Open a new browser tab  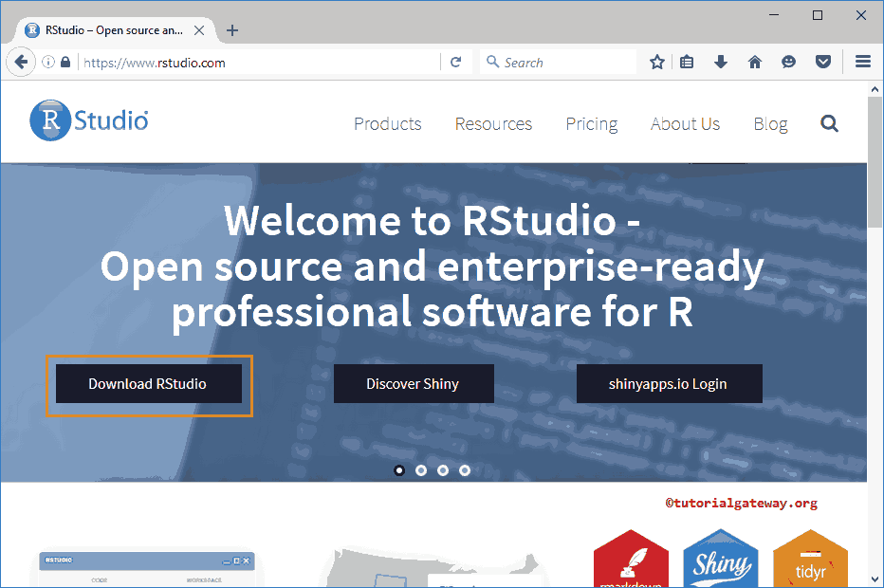pos(232,29)
